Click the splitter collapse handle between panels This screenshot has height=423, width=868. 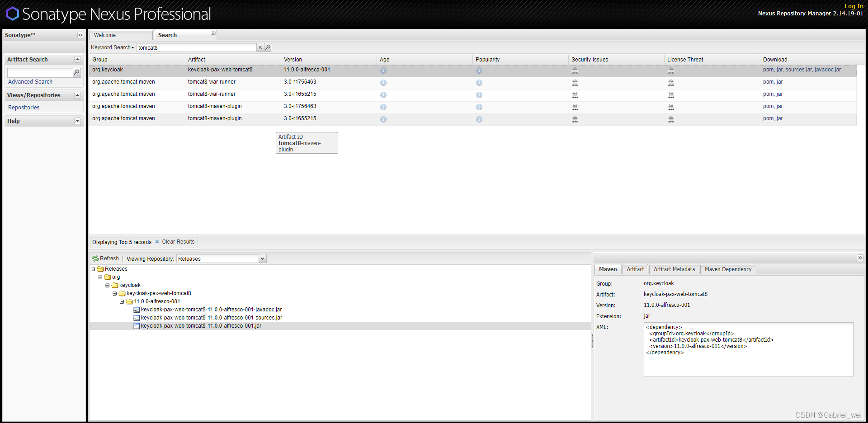point(592,341)
